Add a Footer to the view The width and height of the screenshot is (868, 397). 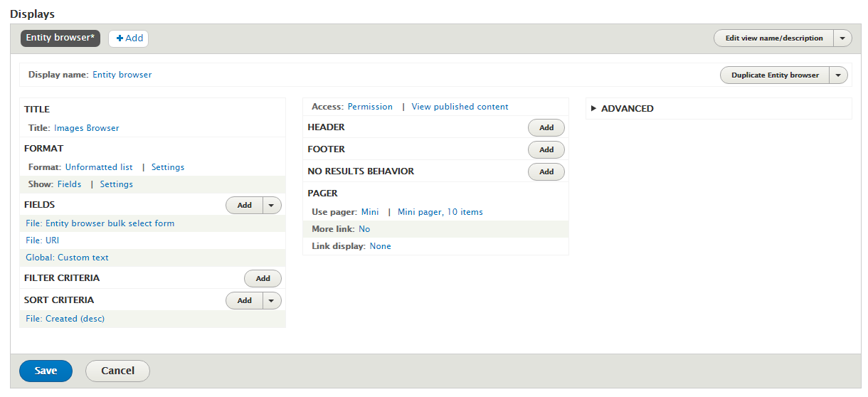[x=546, y=150]
